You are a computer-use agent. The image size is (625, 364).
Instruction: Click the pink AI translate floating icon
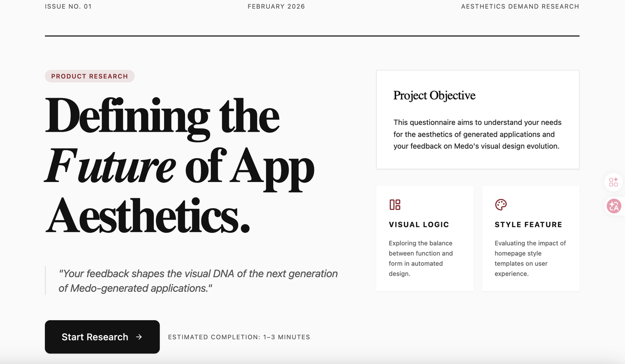[x=613, y=206]
